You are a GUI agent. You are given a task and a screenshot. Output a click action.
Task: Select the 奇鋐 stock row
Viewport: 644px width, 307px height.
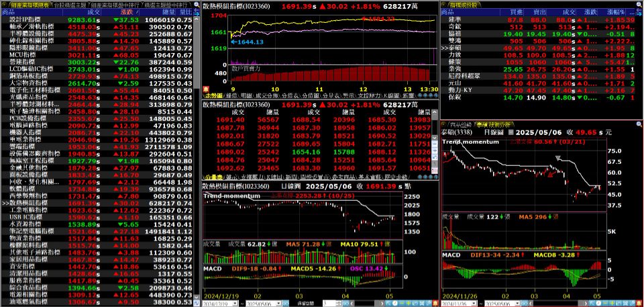[538, 27]
